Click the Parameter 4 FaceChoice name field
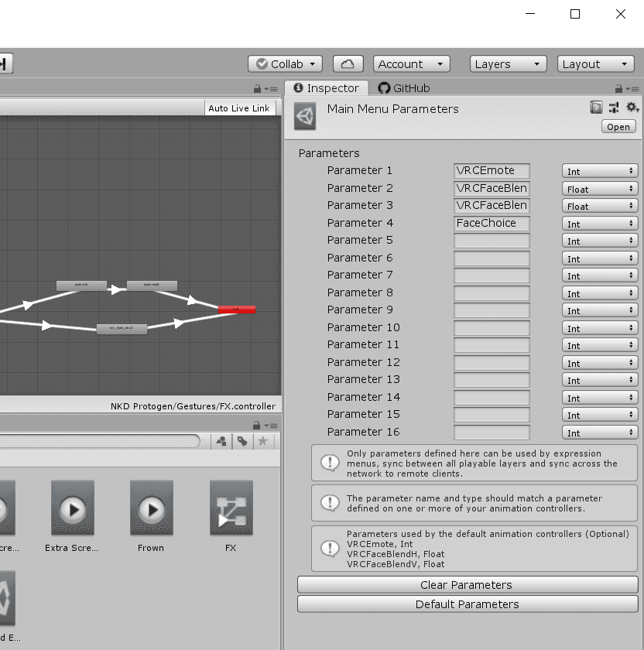Viewport: 644px width, 650px height. tap(492, 223)
